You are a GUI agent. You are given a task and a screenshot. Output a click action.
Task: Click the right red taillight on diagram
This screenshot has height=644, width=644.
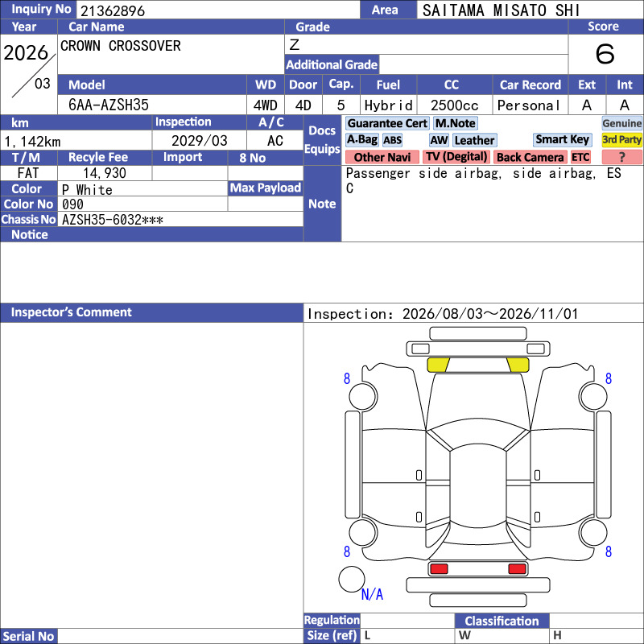point(517,569)
